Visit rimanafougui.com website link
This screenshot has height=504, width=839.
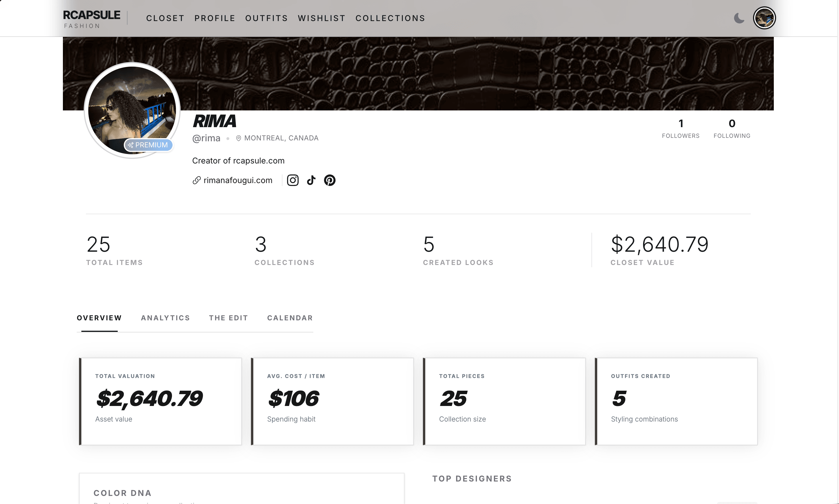tap(238, 180)
